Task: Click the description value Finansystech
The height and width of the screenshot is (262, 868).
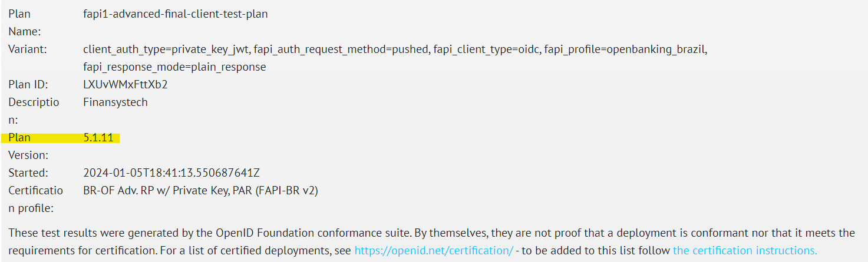Action: pyautogui.click(x=115, y=102)
